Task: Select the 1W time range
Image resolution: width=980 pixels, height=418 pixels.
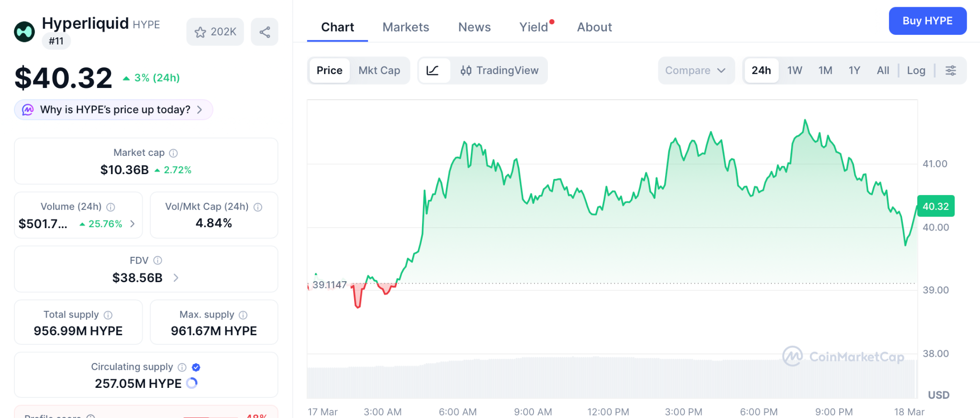Action: 794,71
